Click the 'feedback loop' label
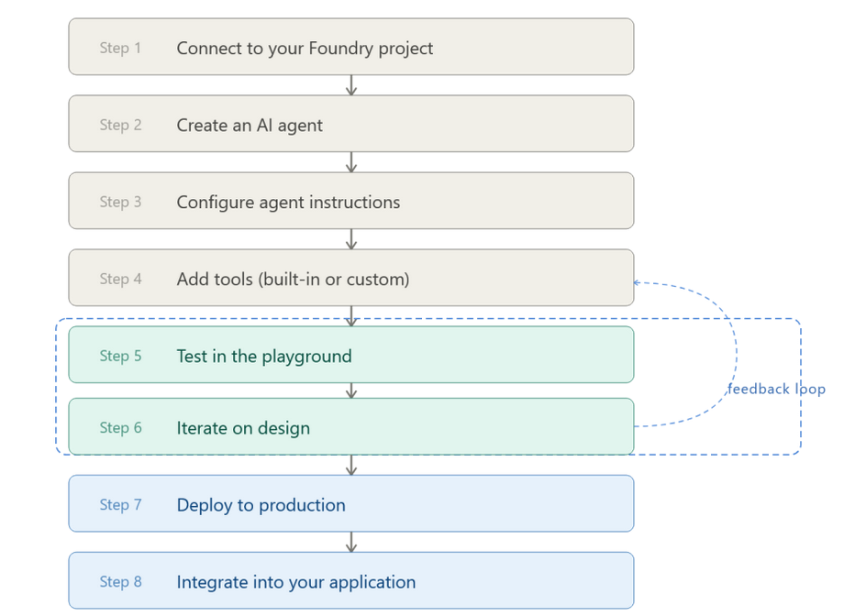The width and height of the screenshot is (855, 616). click(x=776, y=389)
